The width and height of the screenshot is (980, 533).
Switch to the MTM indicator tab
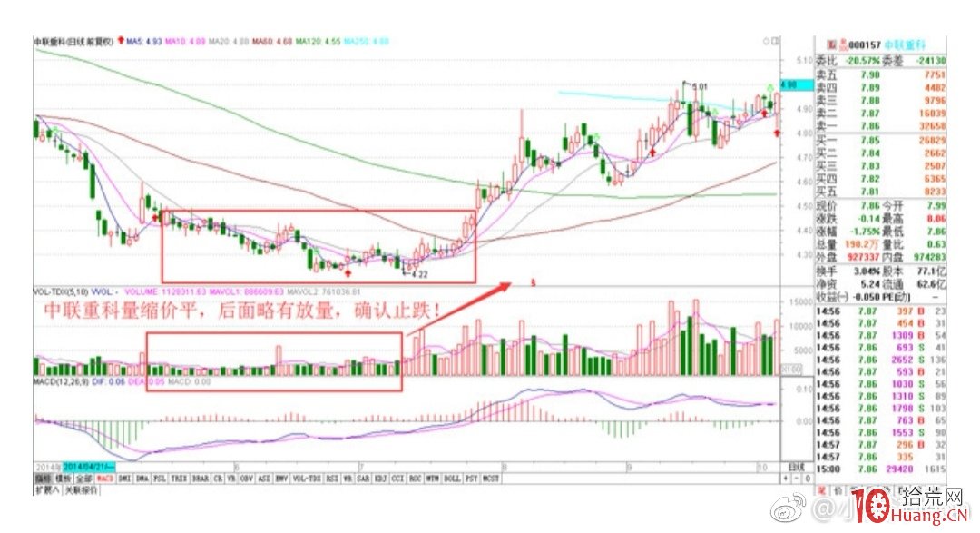(433, 479)
